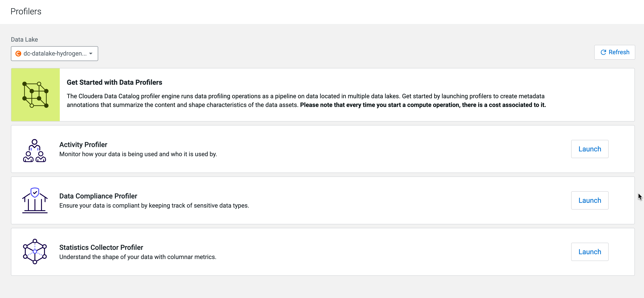Click the Get Started cube network icon
Image resolution: width=644 pixels, height=298 pixels.
pyautogui.click(x=35, y=95)
